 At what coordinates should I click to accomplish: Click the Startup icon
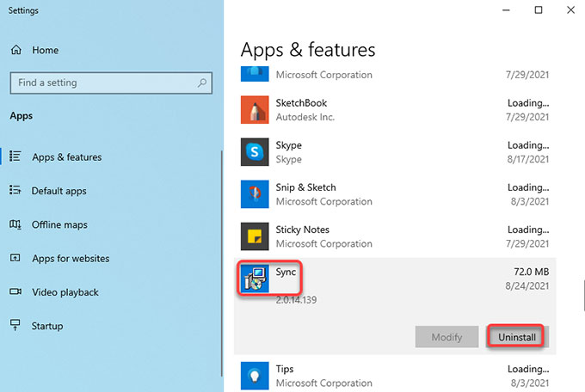click(15, 325)
